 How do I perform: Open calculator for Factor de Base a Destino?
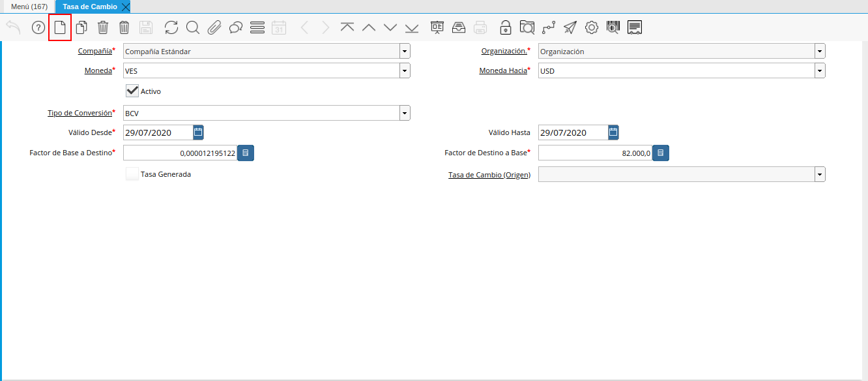(x=246, y=153)
